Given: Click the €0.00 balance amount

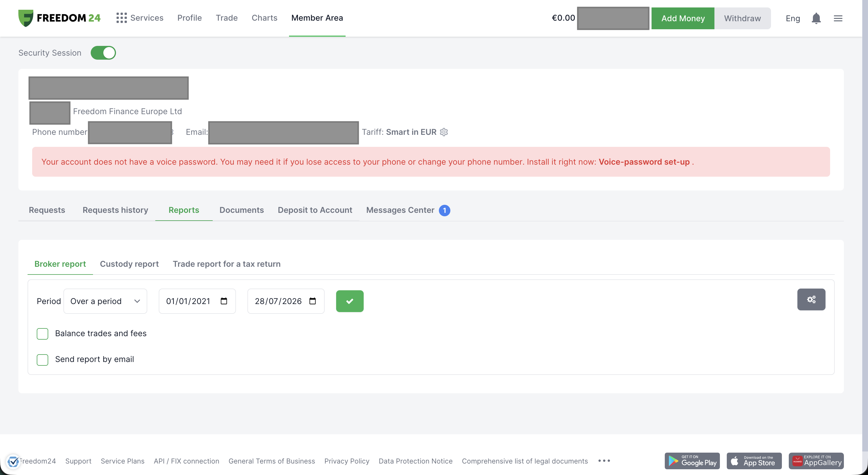Looking at the screenshot, I should (563, 18).
